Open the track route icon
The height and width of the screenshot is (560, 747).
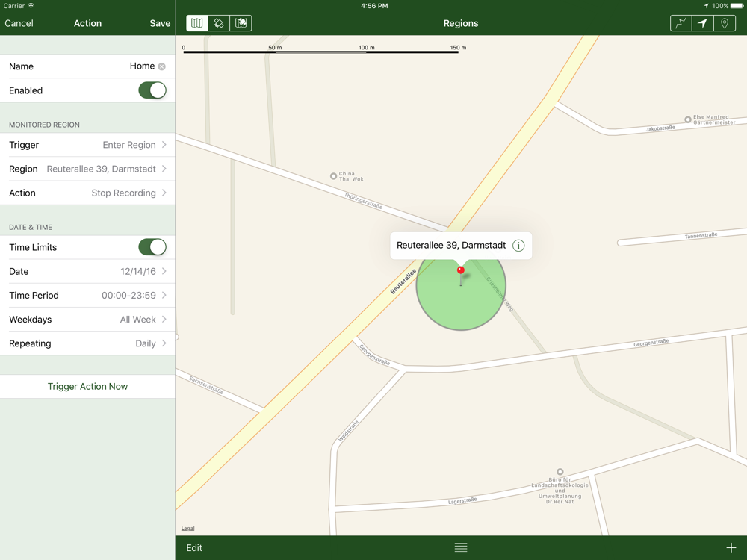point(681,23)
